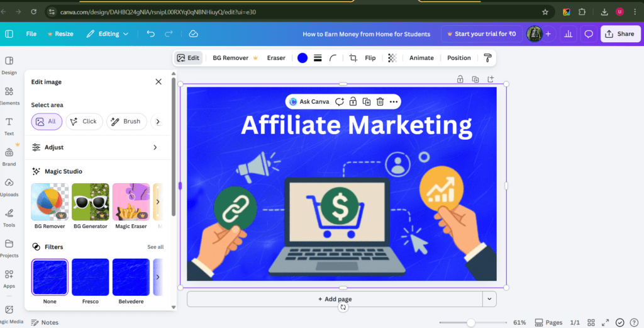The image size is (644, 328).
Task: Open the Add page dropdown arrow
Action: pyautogui.click(x=489, y=299)
